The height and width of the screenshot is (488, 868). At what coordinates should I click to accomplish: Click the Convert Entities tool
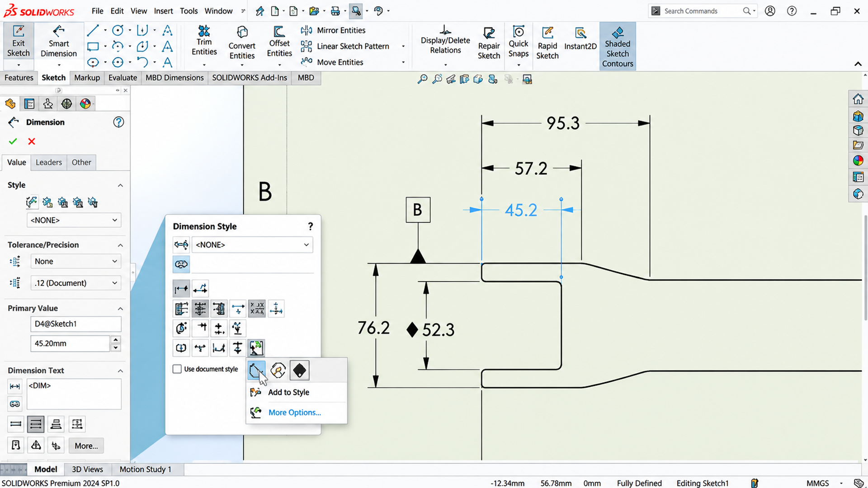242,43
